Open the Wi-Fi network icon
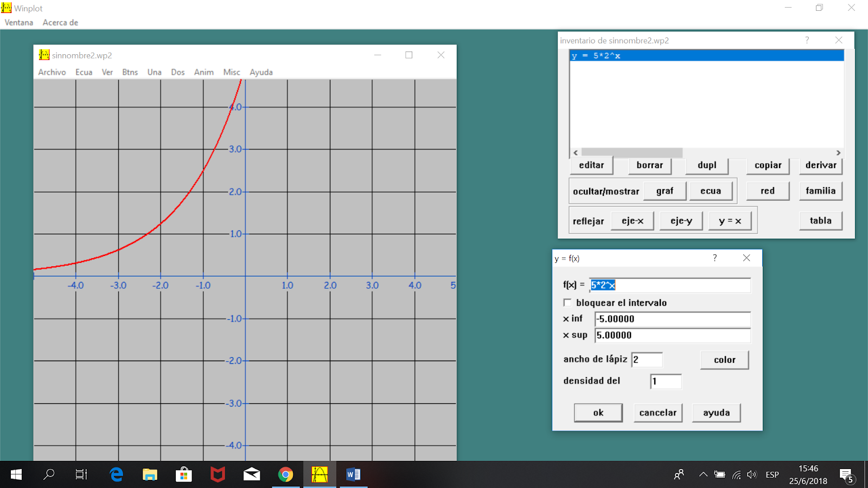The image size is (868, 488). pyautogui.click(x=736, y=474)
